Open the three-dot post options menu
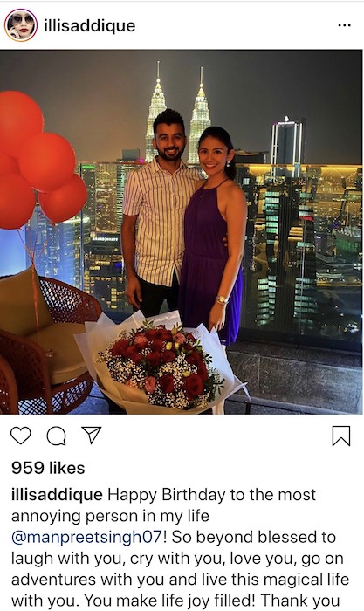The width and height of the screenshot is (364, 611). coord(345,25)
